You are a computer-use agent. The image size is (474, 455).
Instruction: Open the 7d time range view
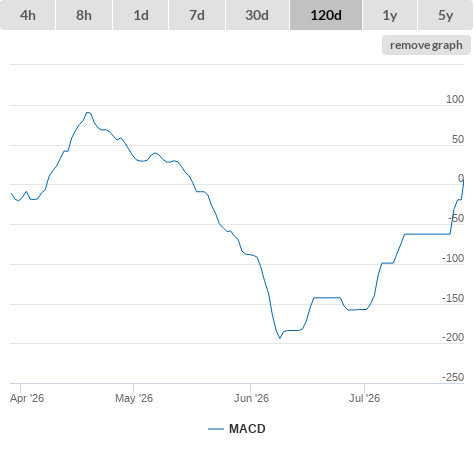pyautogui.click(x=197, y=15)
